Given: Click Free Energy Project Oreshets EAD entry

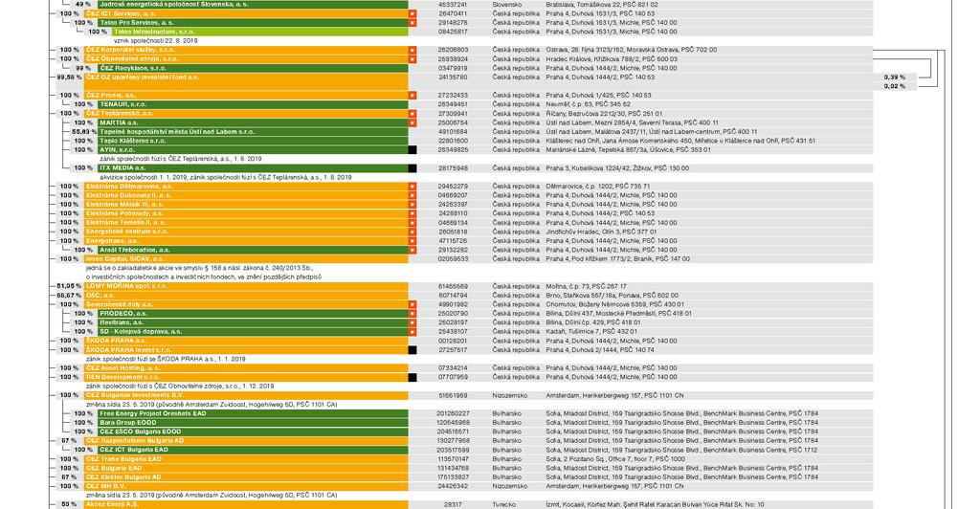Looking at the screenshot, I should (253, 413).
